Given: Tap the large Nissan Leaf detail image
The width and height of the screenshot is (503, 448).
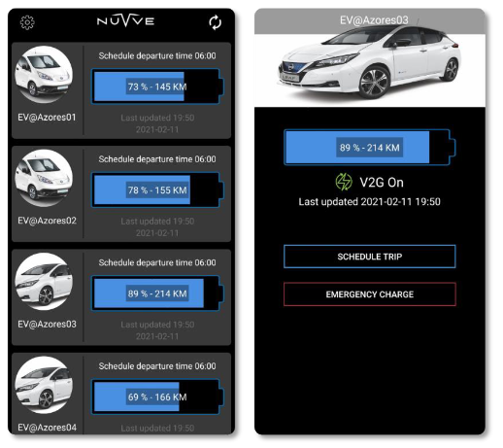Looking at the screenshot, I should 370,61.
